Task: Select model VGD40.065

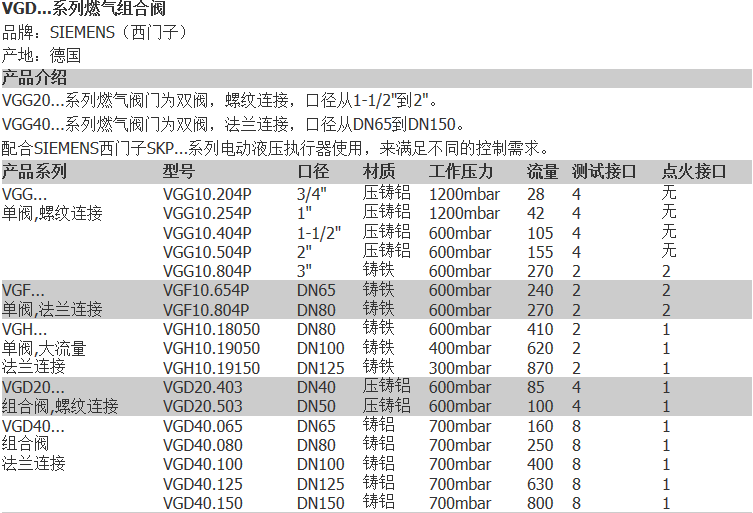Action: [203, 427]
